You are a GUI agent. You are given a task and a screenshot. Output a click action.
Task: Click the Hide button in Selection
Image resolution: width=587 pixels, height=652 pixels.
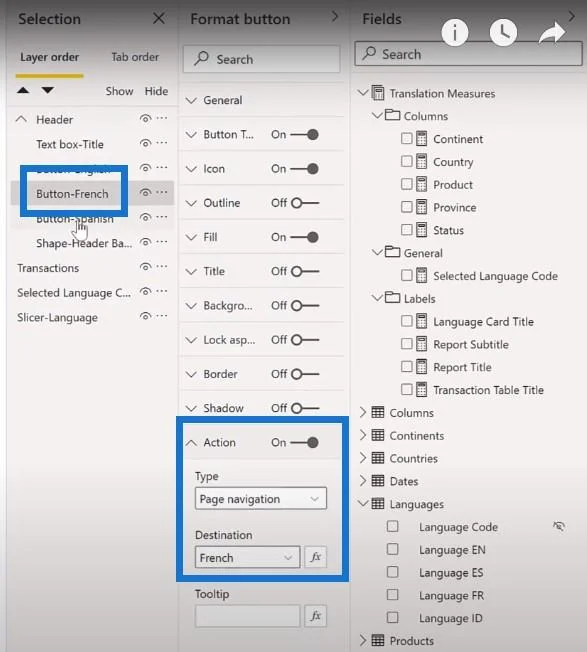pyautogui.click(x=156, y=91)
